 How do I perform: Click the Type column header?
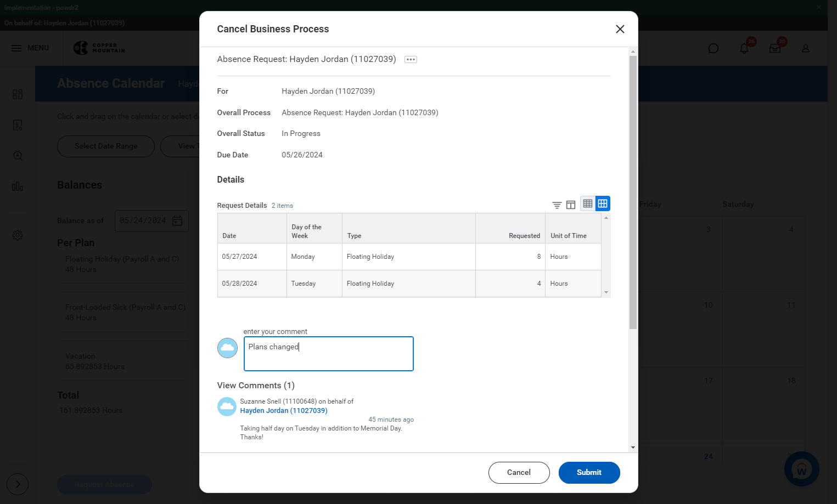point(408,229)
